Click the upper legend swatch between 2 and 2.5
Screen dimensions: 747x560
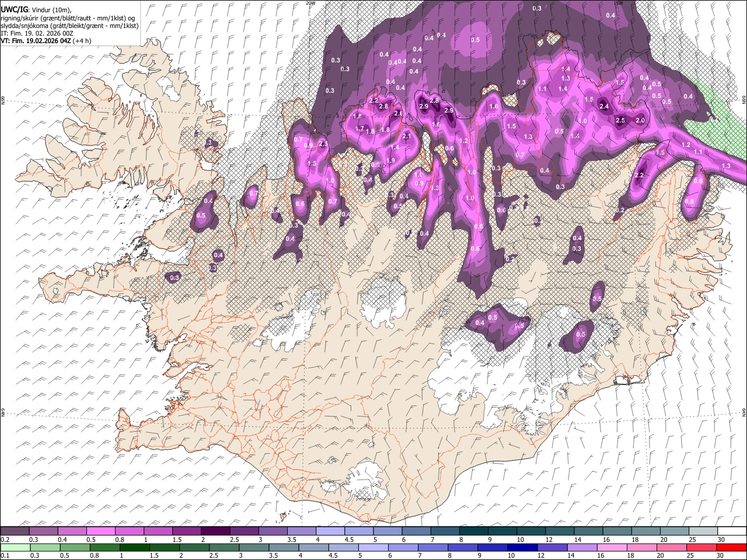tap(215, 531)
